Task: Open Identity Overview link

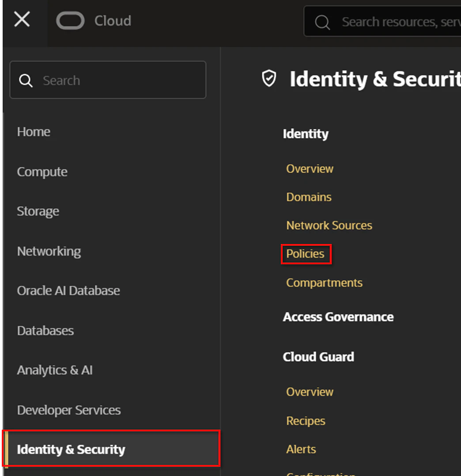Action: tap(310, 169)
